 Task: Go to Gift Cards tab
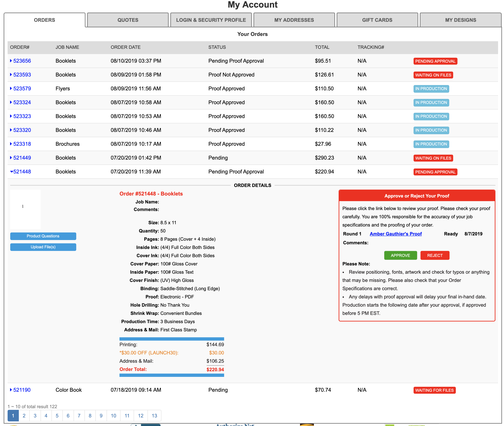377,20
